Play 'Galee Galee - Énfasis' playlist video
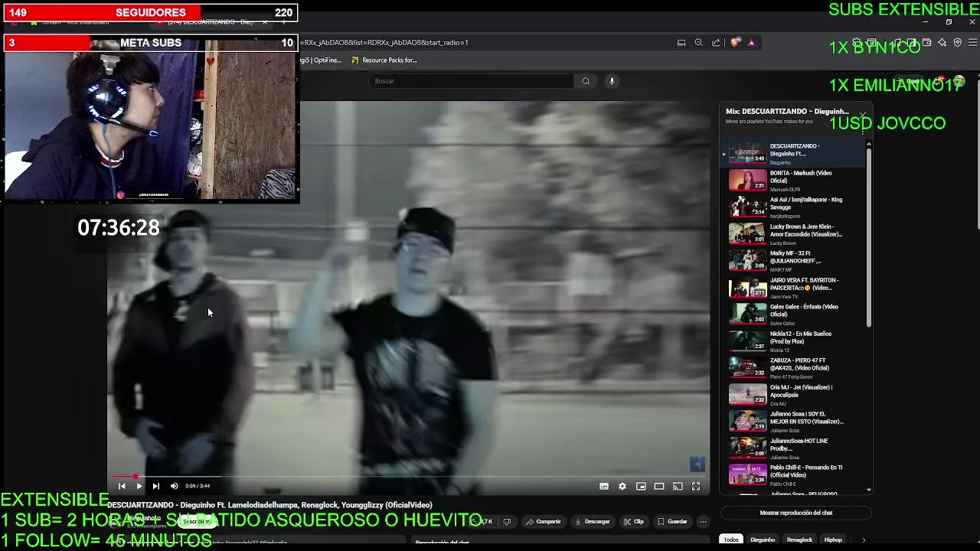The height and width of the screenshot is (551, 980). [x=795, y=315]
